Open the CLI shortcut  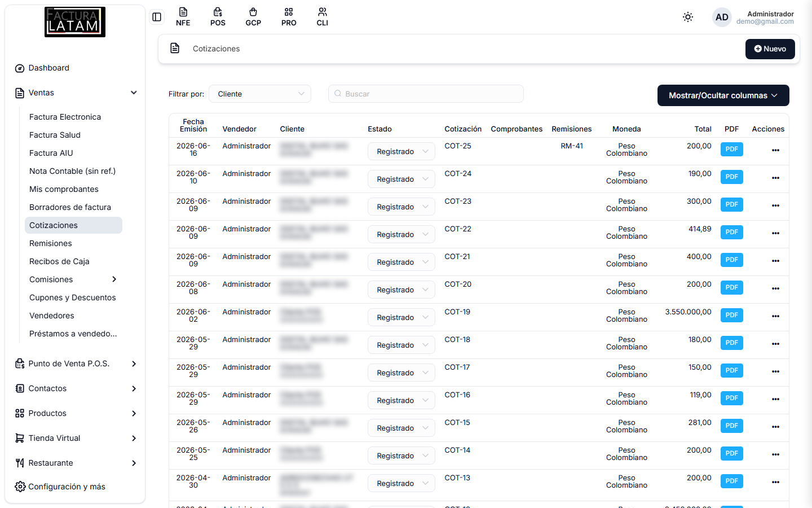click(x=323, y=17)
